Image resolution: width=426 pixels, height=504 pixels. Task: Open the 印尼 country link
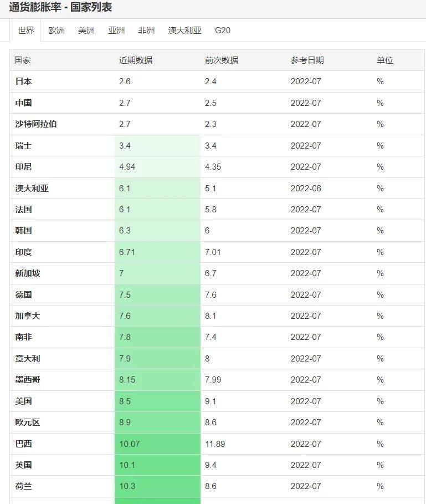(x=23, y=167)
